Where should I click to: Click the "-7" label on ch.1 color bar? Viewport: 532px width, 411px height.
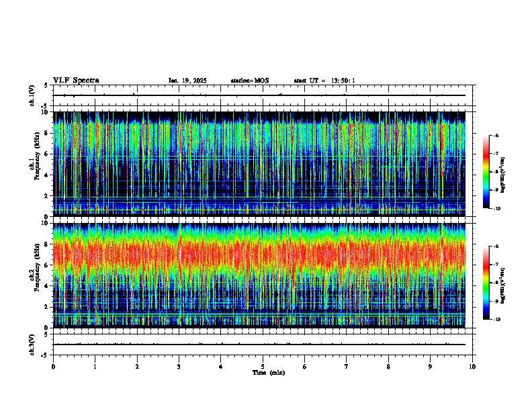tap(496, 154)
